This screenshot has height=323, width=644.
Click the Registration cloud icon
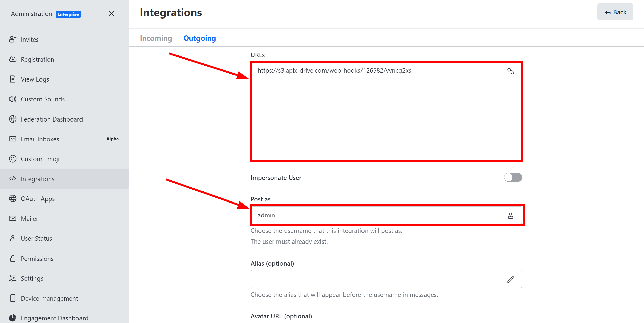(13, 59)
